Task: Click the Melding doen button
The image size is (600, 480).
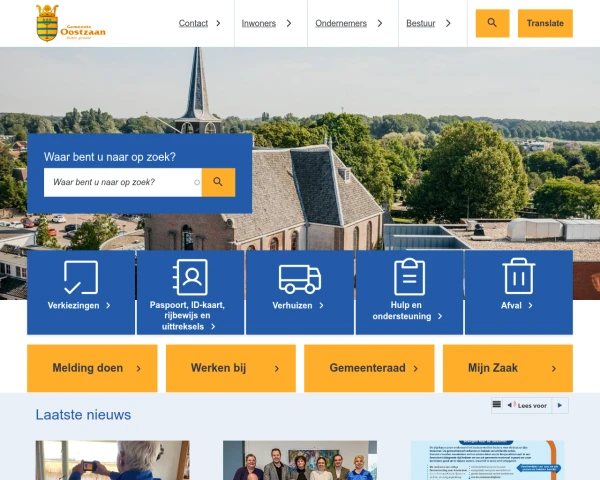Action: click(92, 368)
